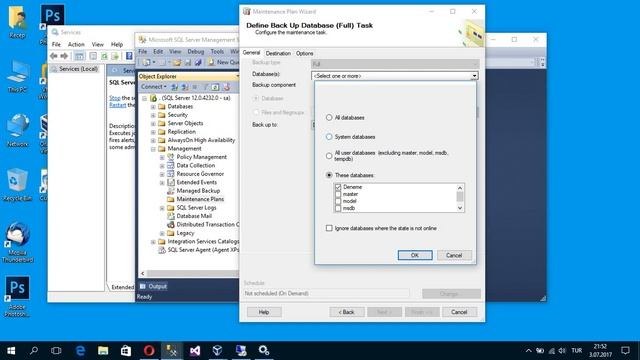The height and width of the screenshot is (360, 640).
Task: Confirm database selection with OK button
Action: [x=415, y=255]
